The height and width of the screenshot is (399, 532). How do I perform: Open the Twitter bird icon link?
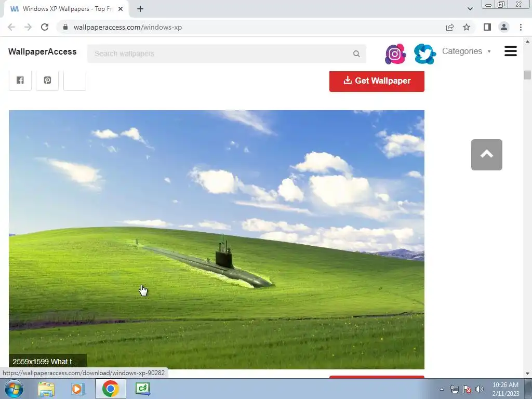(x=425, y=54)
